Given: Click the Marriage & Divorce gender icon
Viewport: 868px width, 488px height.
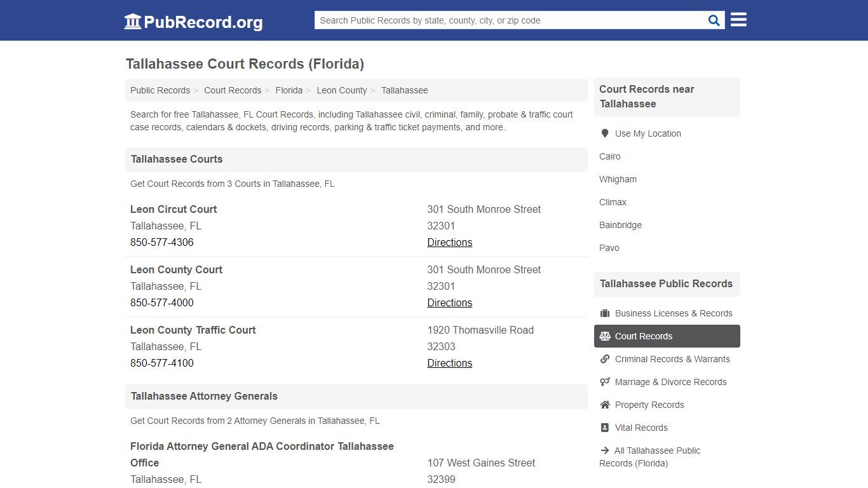Looking at the screenshot, I should [x=605, y=382].
